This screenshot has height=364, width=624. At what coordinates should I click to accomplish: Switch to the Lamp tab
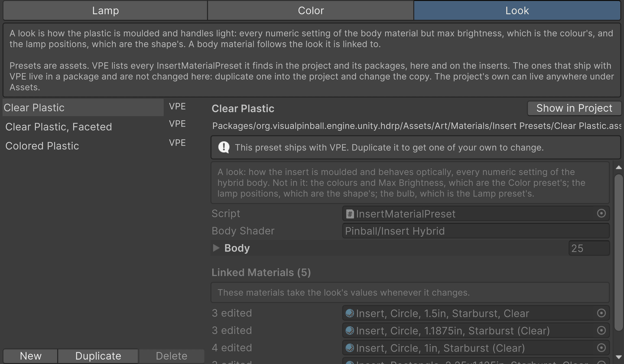pyautogui.click(x=105, y=10)
